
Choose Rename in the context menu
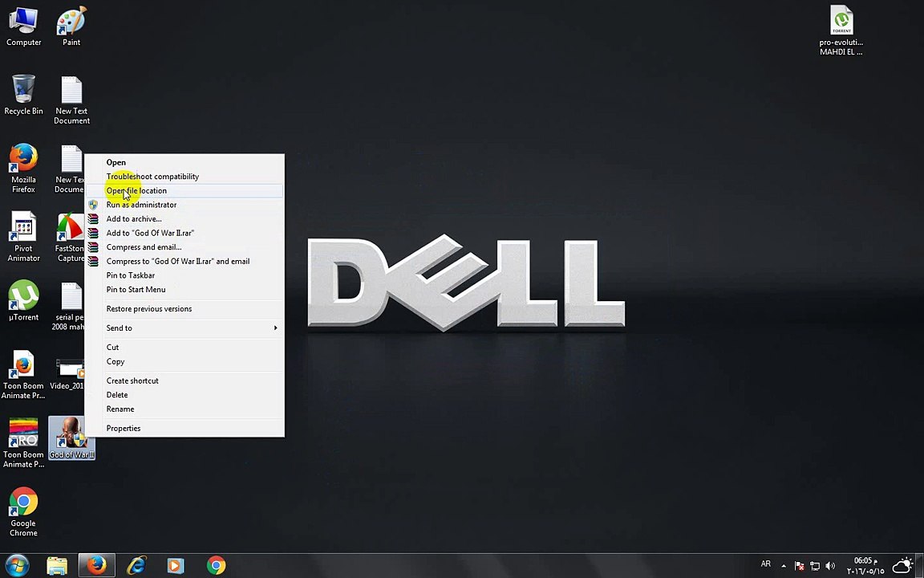184,409
